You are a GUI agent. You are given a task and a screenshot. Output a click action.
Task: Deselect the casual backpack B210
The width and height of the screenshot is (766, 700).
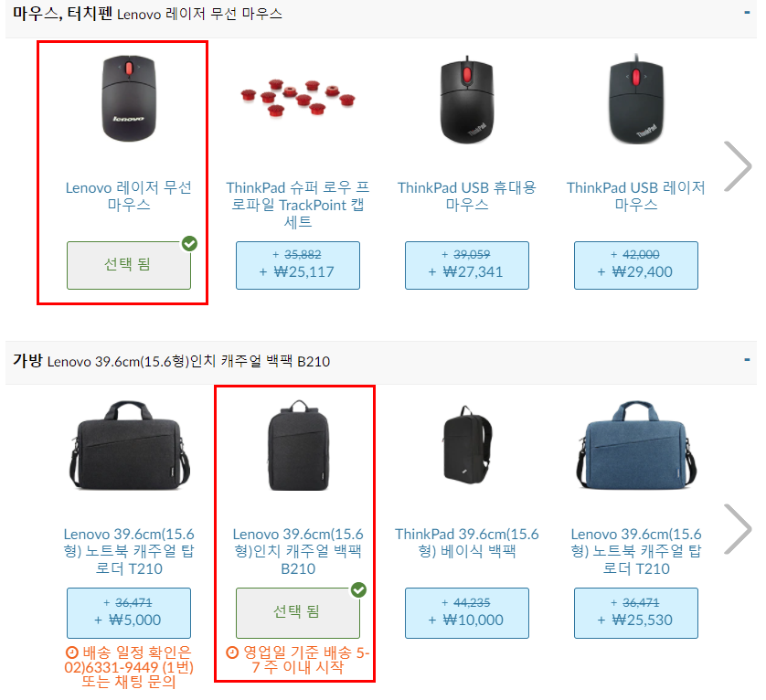coord(297,612)
